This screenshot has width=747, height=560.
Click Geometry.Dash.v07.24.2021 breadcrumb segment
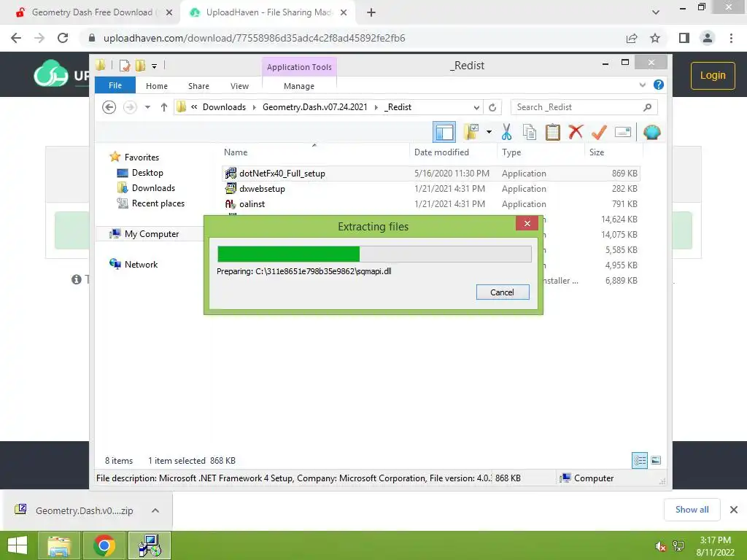(315, 107)
